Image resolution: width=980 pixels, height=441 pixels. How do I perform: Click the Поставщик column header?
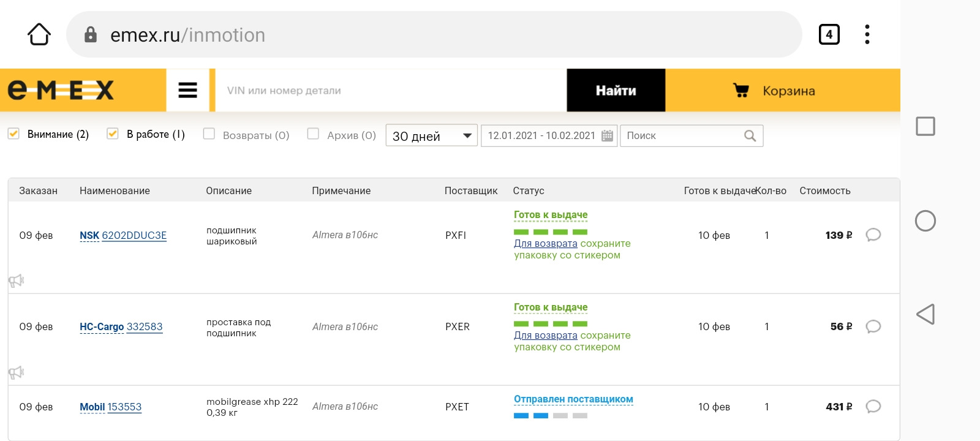[470, 190]
